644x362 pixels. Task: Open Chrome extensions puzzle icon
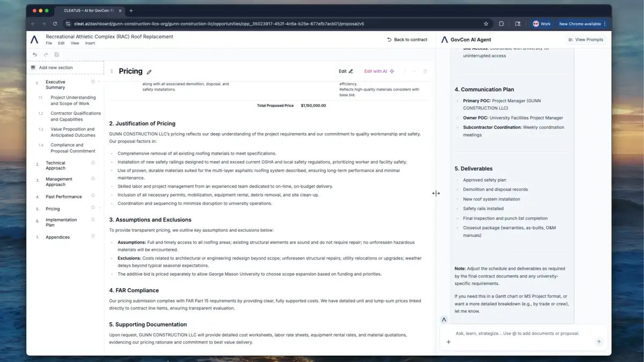(x=501, y=24)
